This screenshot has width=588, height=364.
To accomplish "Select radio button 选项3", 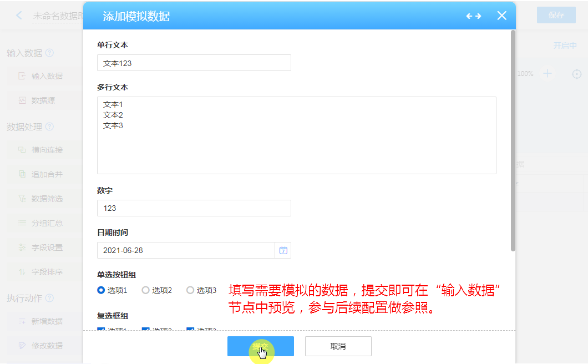I will (x=190, y=290).
